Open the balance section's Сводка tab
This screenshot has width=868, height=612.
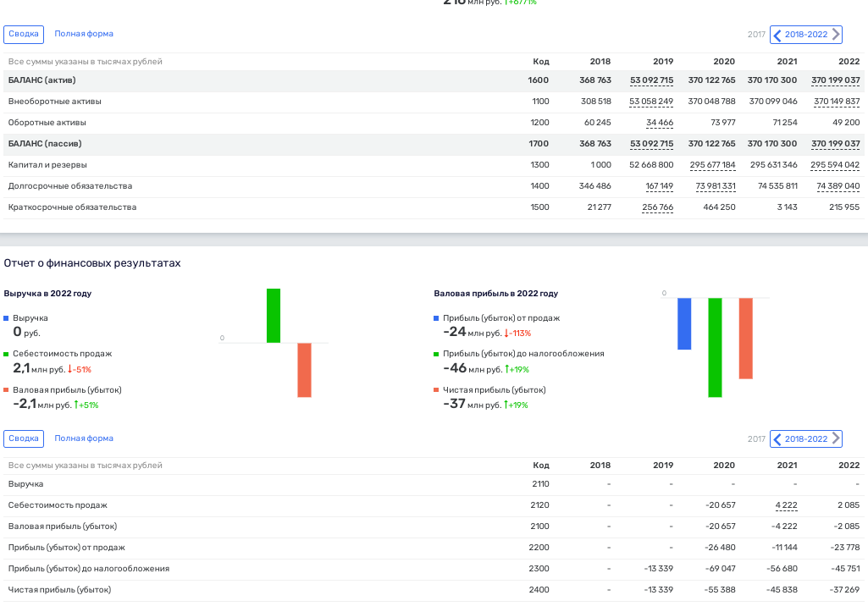(24, 35)
